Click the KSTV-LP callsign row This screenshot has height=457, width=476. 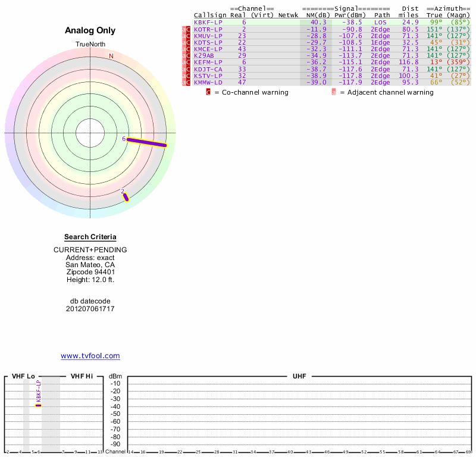tap(208, 76)
